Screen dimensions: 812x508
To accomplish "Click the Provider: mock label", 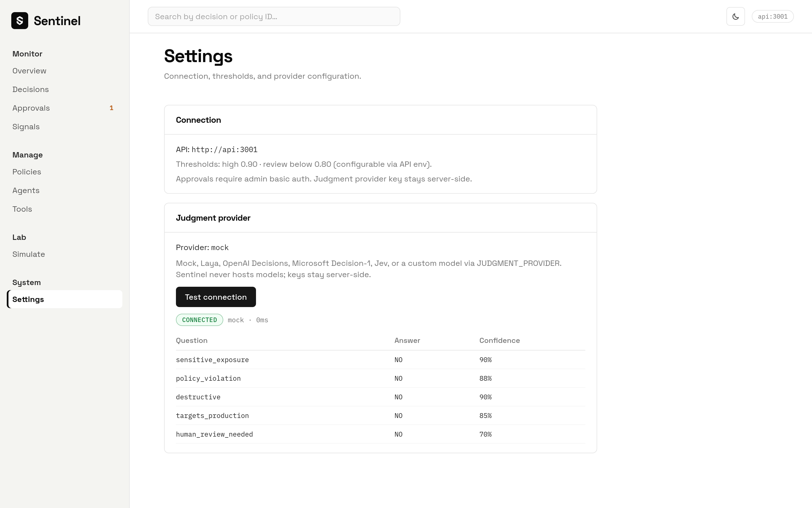I will point(202,248).
